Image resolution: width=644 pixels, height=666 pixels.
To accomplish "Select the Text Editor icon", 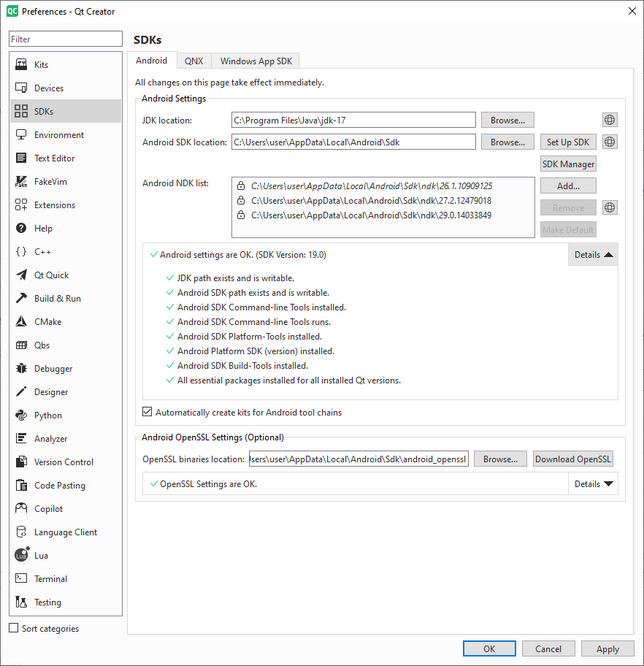I will 21,158.
